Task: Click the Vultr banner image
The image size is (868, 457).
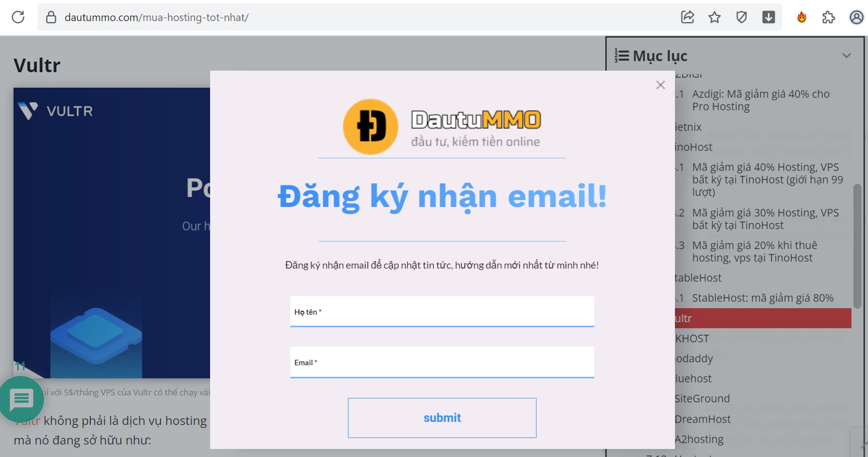Action: (x=112, y=233)
